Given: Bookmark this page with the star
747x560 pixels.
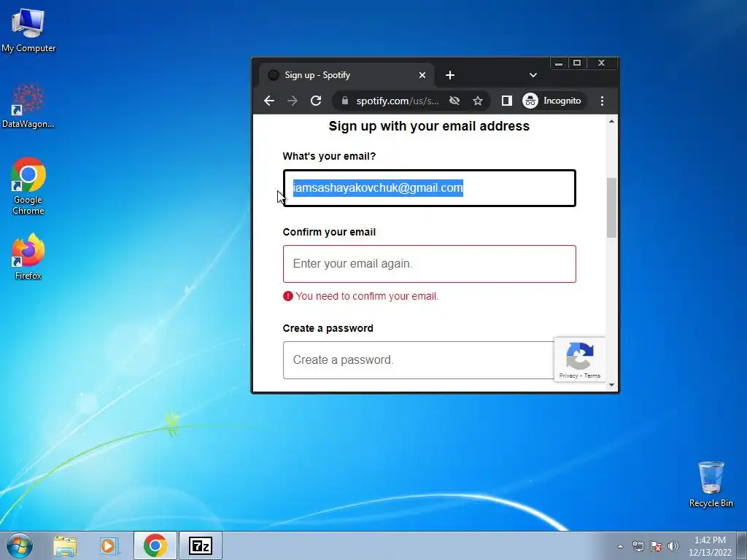Looking at the screenshot, I should point(478,101).
